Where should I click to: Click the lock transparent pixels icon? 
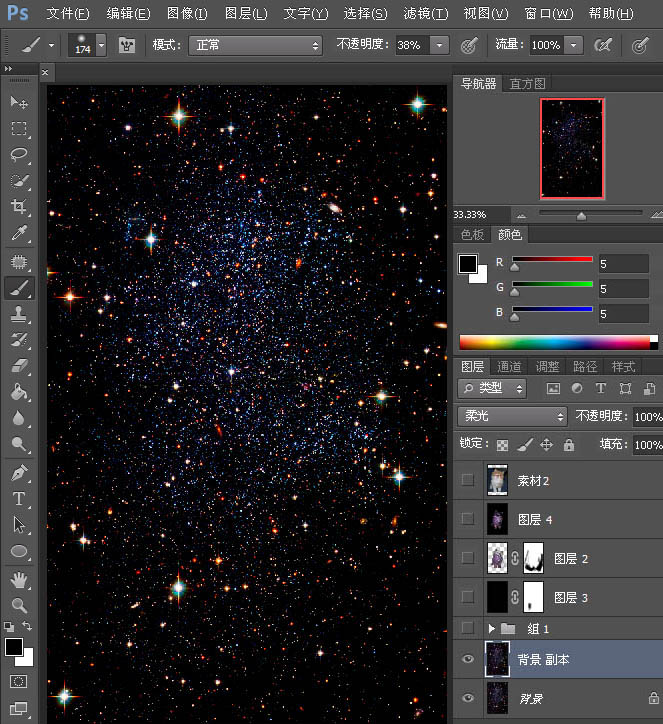503,445
